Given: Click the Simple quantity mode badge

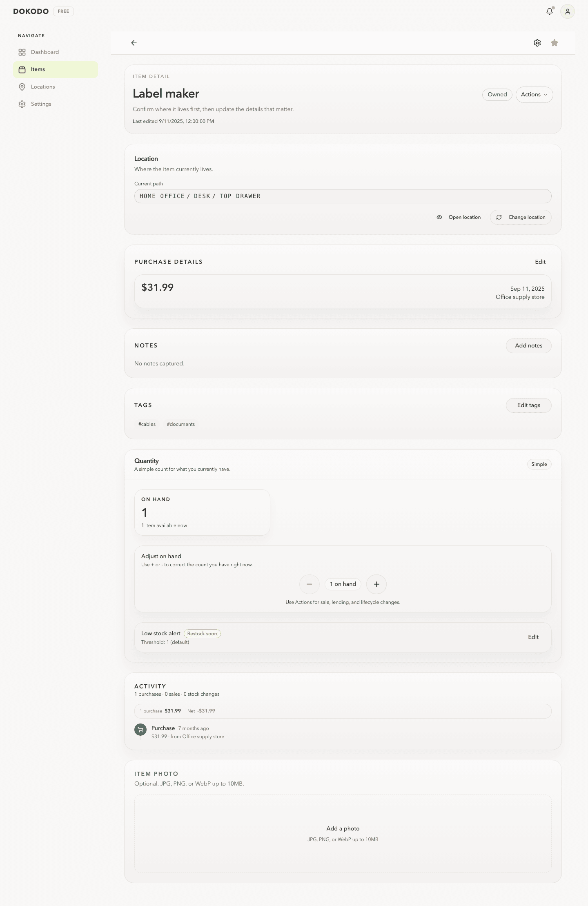Looking at the screenshot, I should 539,464.
